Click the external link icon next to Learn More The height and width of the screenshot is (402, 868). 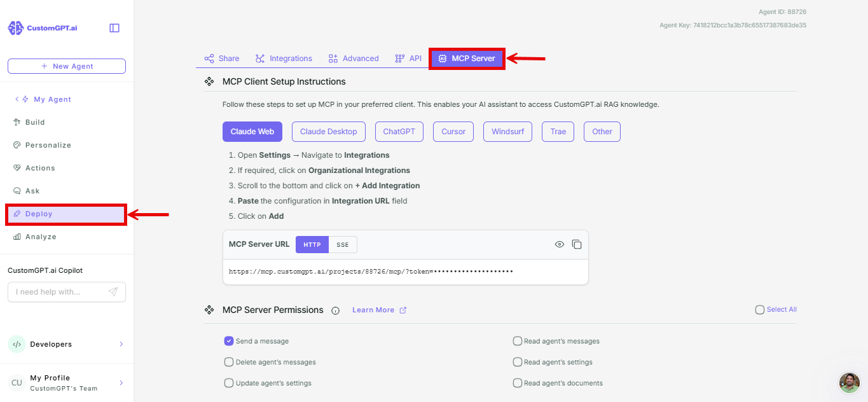click(x=403, y=310)
